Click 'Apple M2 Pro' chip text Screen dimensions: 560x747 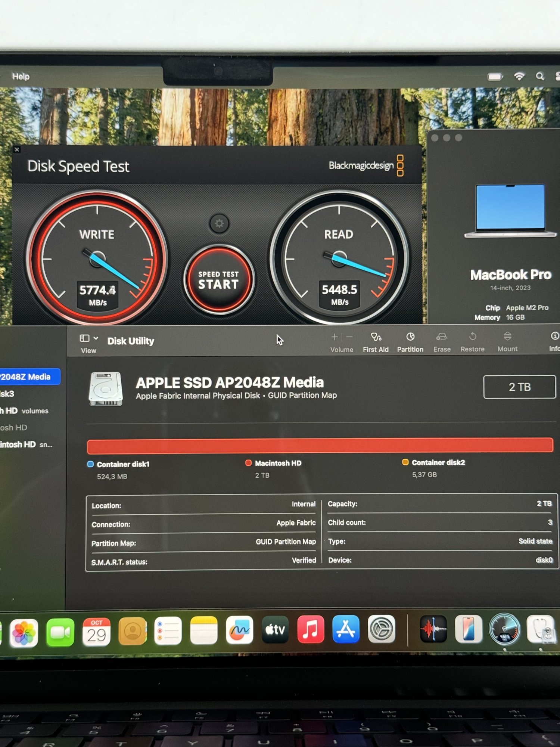click(527, 308)
